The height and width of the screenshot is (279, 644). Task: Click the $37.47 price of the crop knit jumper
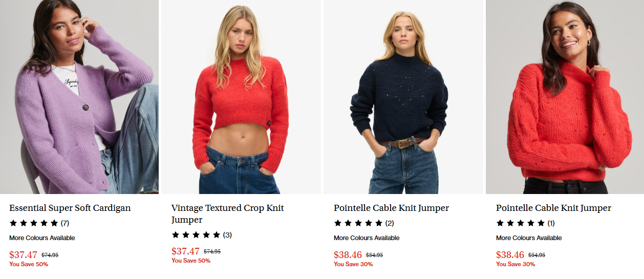(185, 251)
